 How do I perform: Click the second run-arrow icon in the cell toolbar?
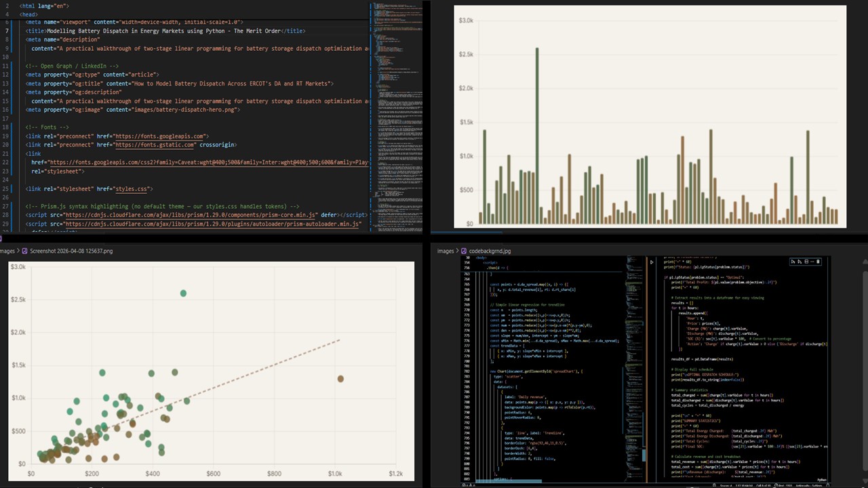[799, 262]
